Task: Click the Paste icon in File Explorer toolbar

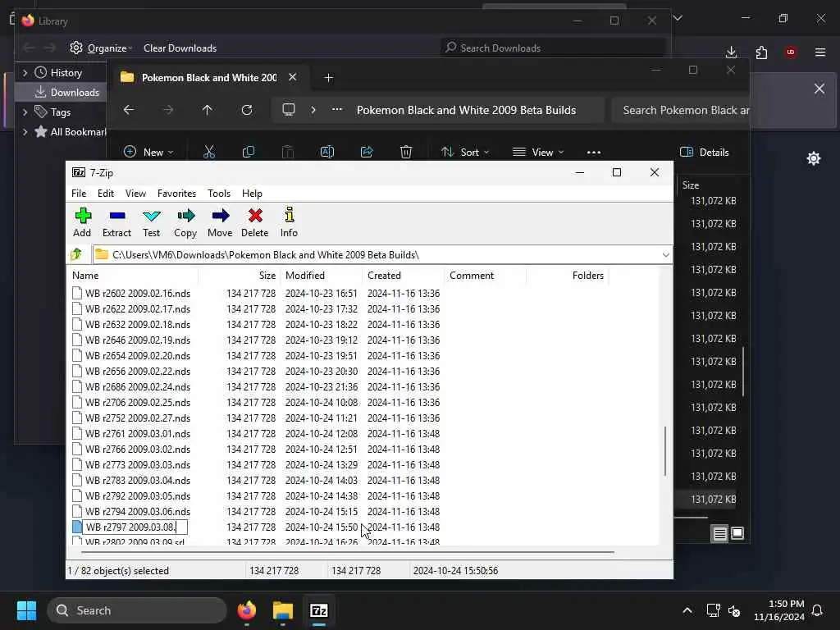Action: pos(288,152)
